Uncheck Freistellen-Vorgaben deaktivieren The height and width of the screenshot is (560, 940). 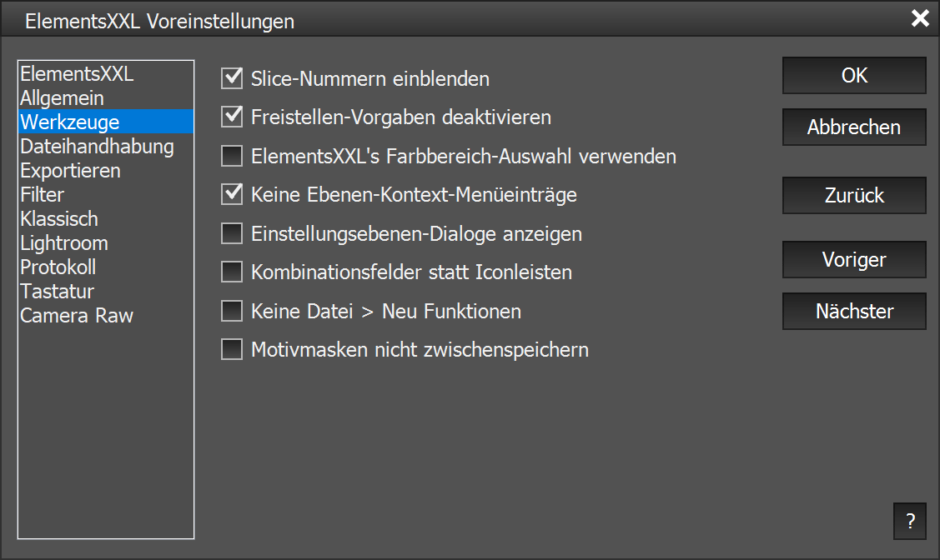[231, 117]
